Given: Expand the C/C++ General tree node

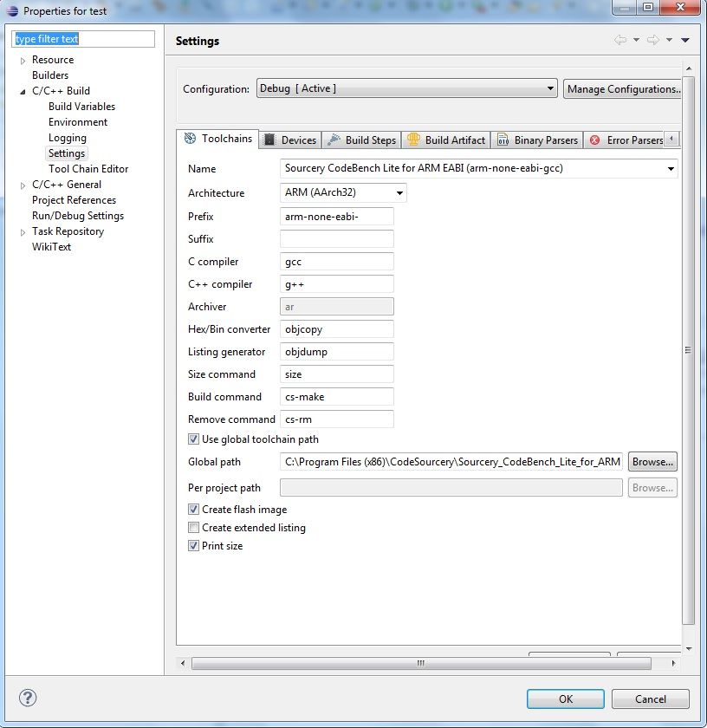Looking at the screenshot, I should pos(23,185).
